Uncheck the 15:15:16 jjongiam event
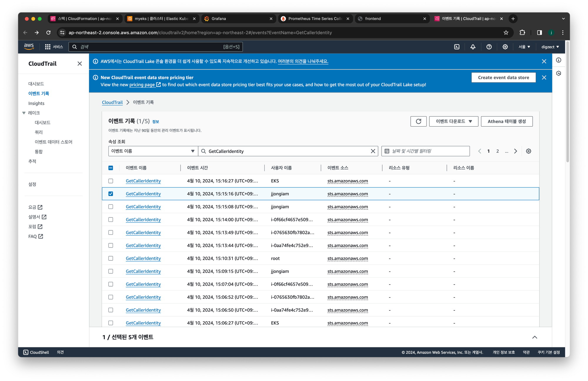 click(x=111, y=194)
